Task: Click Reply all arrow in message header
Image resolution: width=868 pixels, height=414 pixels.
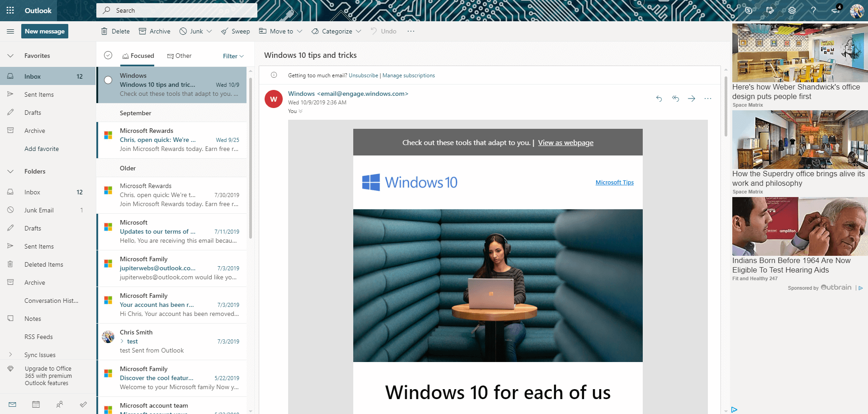Action: [x=675, y=99]
